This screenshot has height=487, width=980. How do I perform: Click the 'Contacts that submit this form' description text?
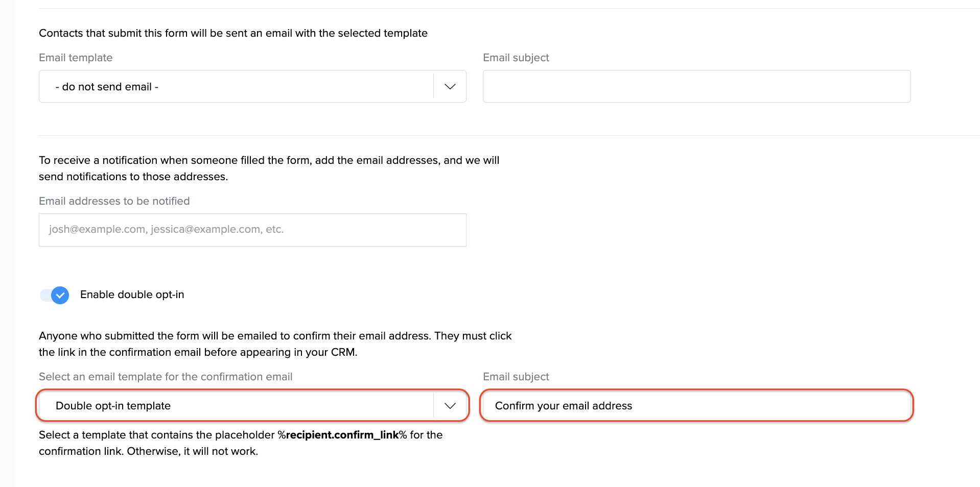(233, 33)
